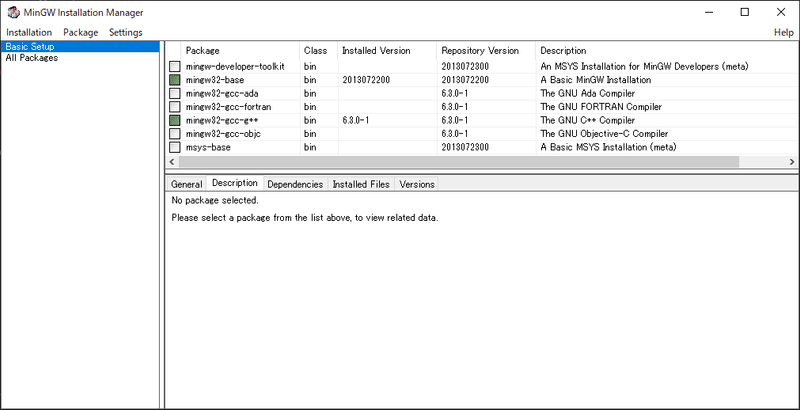
Task: Select mingw32-gcc-objc package name
Action: (223, 134)
